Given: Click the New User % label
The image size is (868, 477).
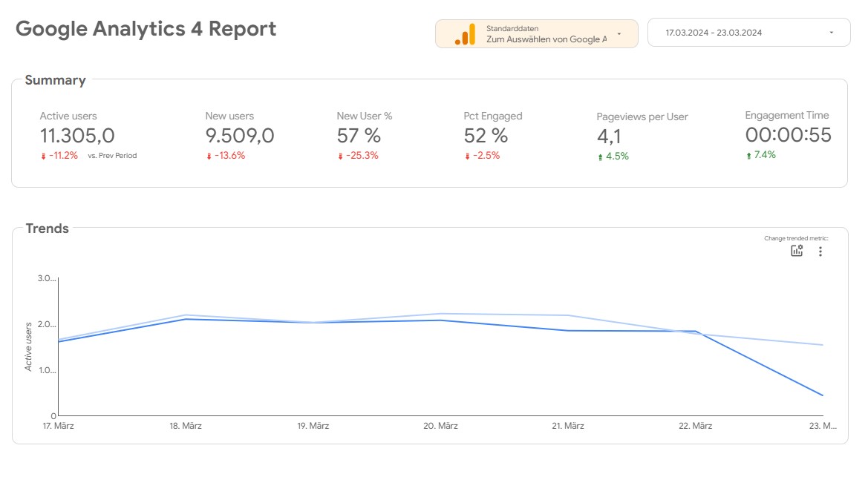Looking at the screenshot, I should 365,116.
